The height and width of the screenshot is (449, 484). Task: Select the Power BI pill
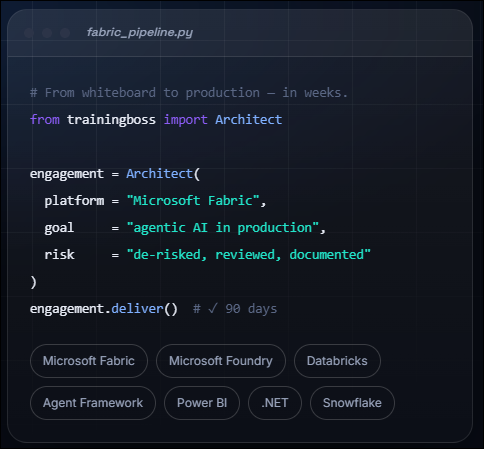[x=202, y=403]
